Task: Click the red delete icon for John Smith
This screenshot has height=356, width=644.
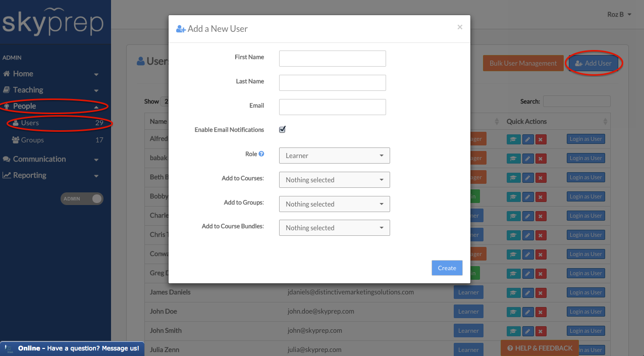Action: tap(541, 331)
